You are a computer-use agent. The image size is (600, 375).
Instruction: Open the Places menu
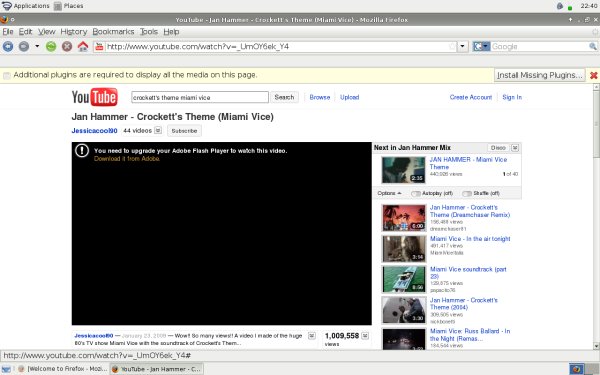[x=68, y=6]
